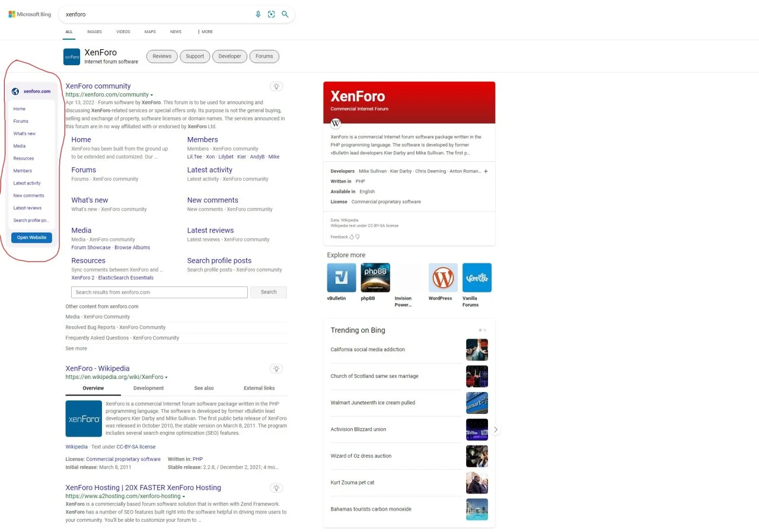Image resolution: width=759 pixels, height=532 pixels.
Task: Click the Commercial proprietary software license link
Action: (x=123, y=459)
